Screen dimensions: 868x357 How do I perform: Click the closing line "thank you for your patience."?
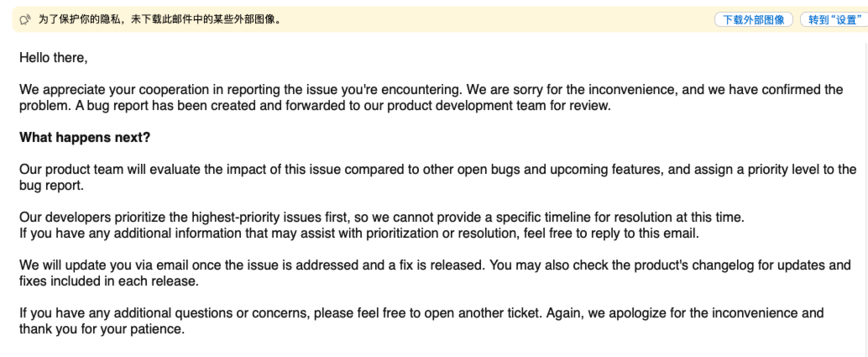[x=102, y=329]
